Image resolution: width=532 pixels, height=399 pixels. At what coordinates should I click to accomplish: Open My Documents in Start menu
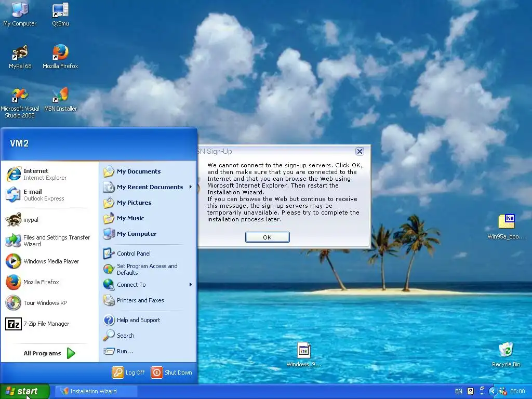(x=148, y=171)
